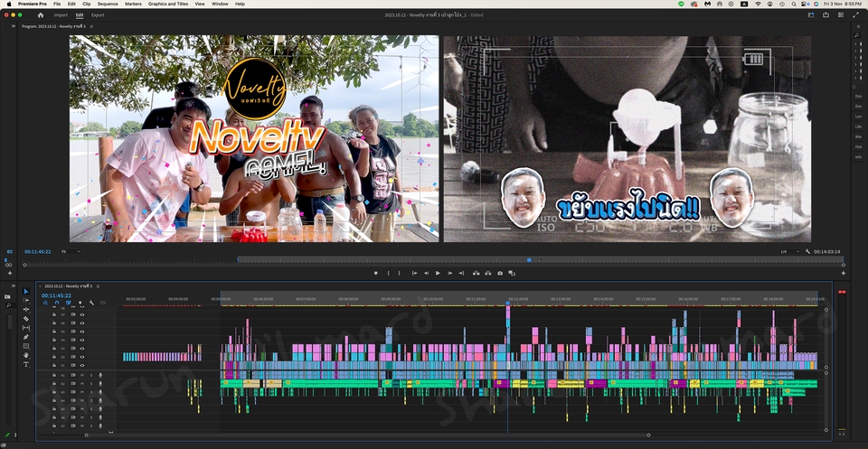The image size is (868, 449).
Task: Hide track V1 with eye icon
Action: 82,366
